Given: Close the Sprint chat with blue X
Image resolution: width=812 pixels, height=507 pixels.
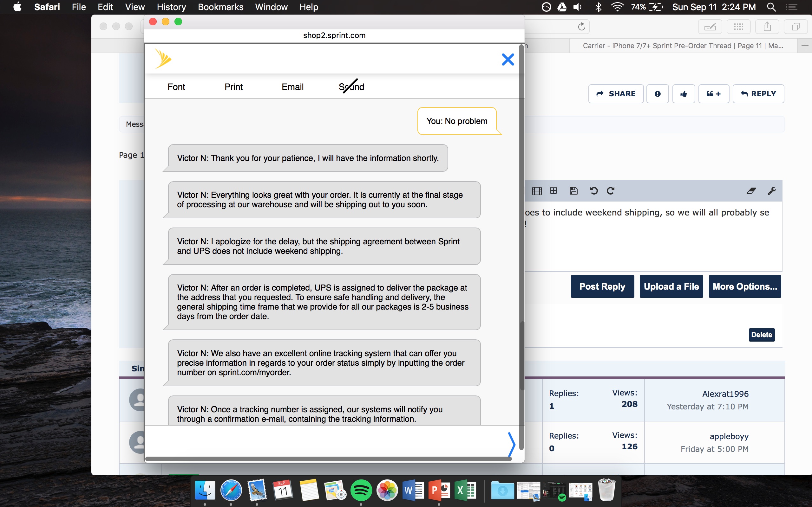Looking at the screenshot, I should tap(507, 60).
